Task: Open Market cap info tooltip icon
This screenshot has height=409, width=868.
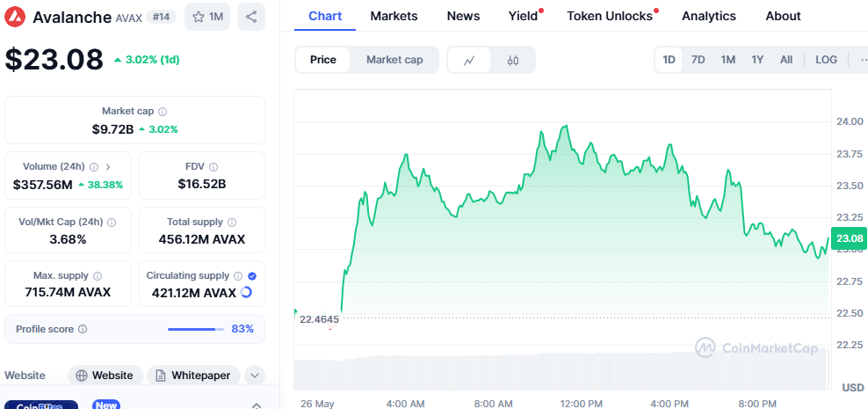Action: point(163,112)
